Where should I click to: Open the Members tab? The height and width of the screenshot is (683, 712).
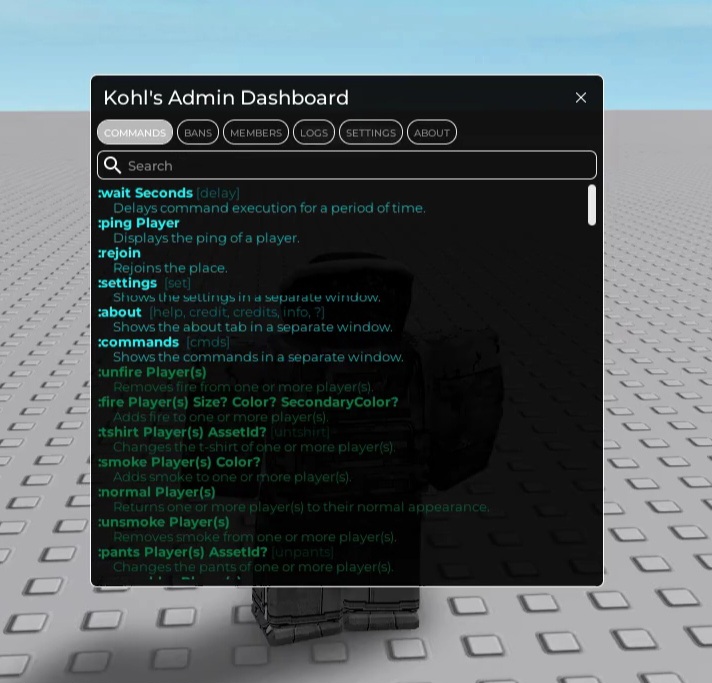[256, 133]
